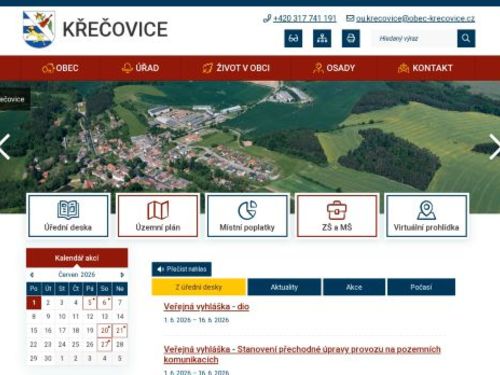This screenshot has height=375, width=500.
Task: Click the print page icon button
Action: (x=351, y=38)
